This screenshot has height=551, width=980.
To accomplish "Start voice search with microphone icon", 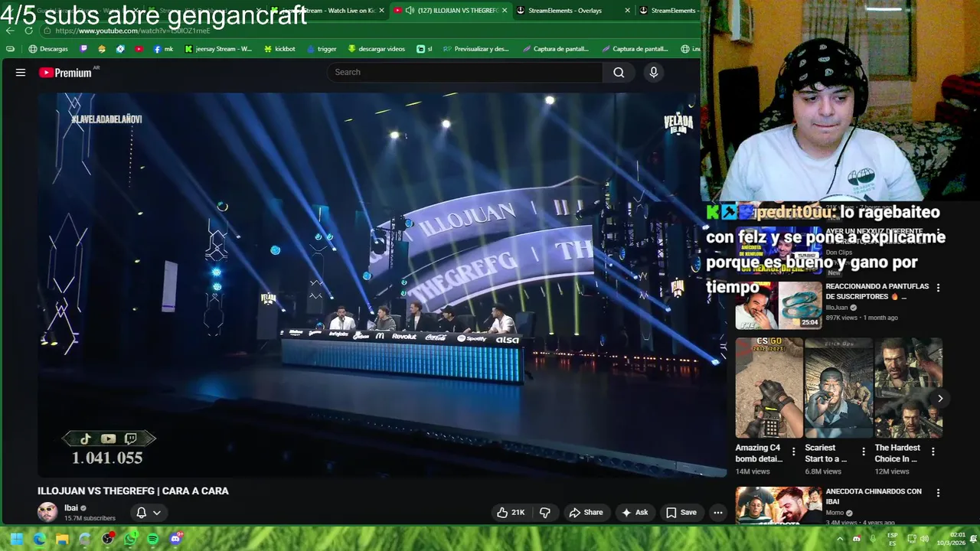I will pos(653,72).
